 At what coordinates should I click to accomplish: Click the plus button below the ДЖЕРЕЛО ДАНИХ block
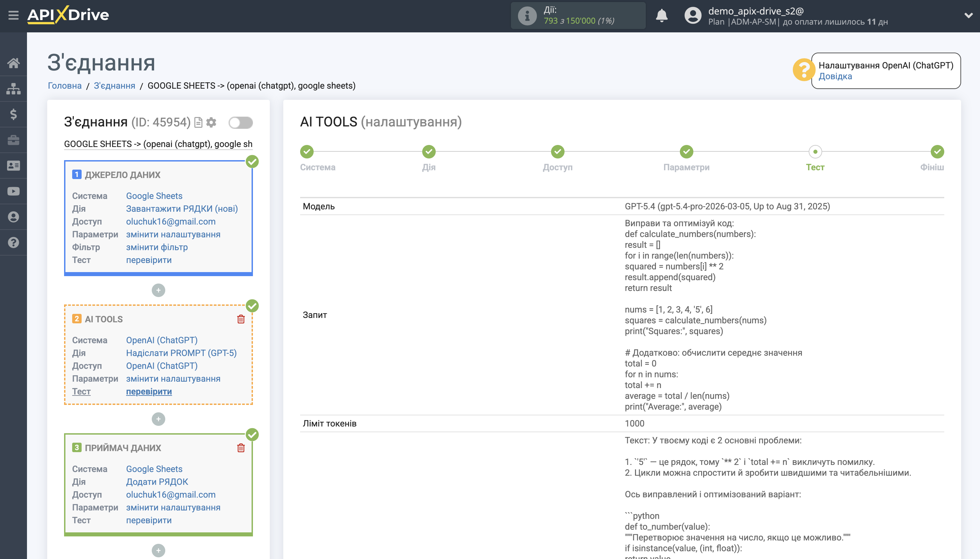point(158,290)
